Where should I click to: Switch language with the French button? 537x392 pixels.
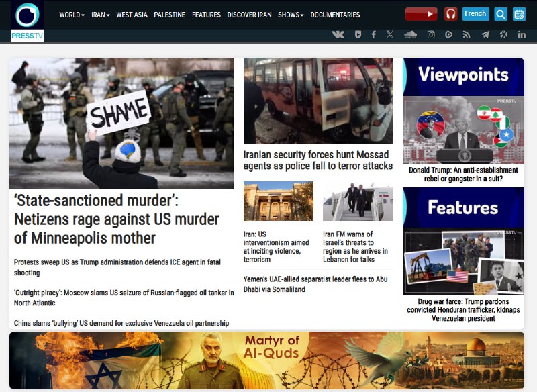pyautogui.click(x=475, y=14)
